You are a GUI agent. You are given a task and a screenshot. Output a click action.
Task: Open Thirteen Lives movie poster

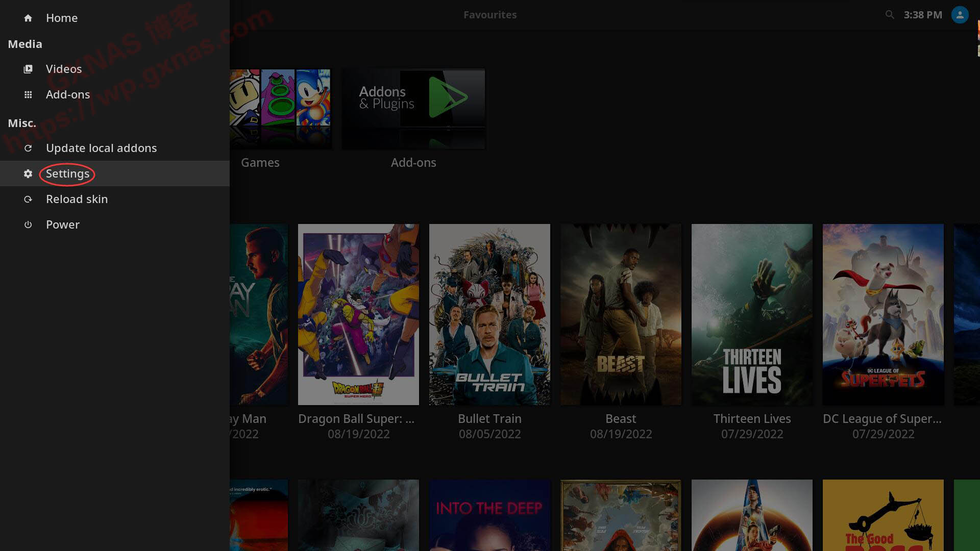[x=752, y=314]
